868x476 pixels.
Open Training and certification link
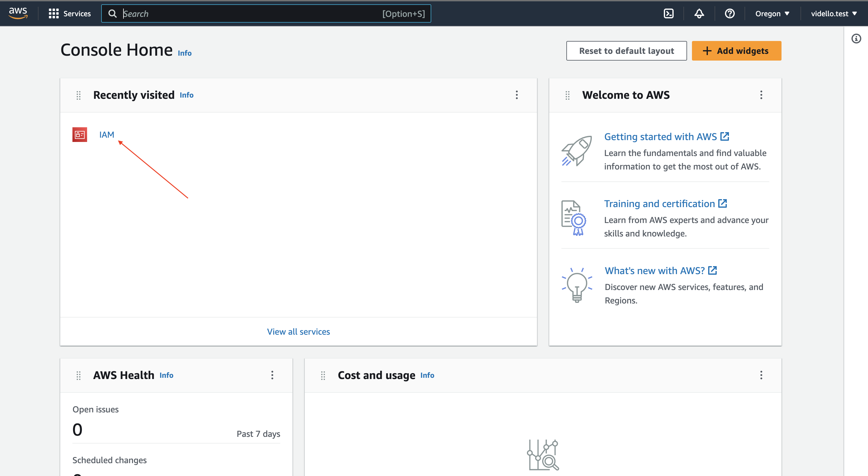[x=665, y=203]
